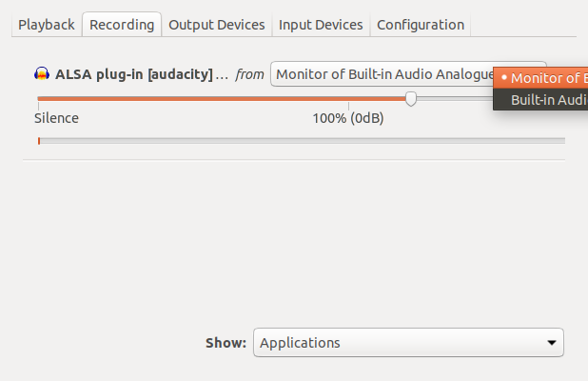This screenshot has height=381, width=588.
Task: Open the Configuration tab
Action: pyautogui.click(x=421, y=25)
